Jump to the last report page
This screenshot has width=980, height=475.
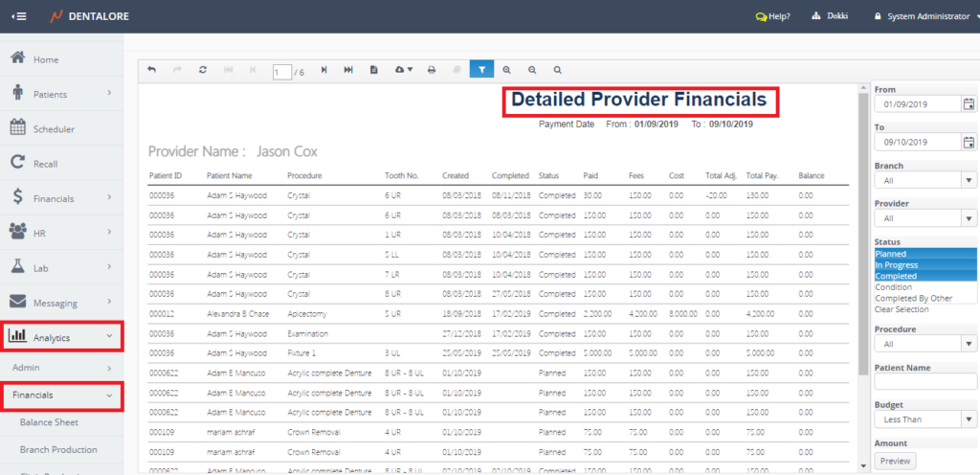[x=348, y=70]
